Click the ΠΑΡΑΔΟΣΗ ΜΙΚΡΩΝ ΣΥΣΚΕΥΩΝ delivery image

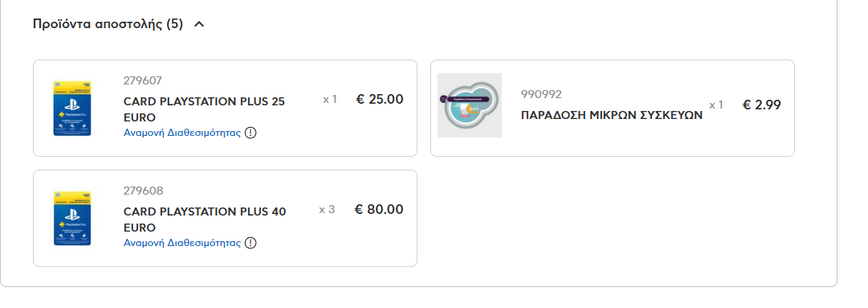[x=470, y=105]
